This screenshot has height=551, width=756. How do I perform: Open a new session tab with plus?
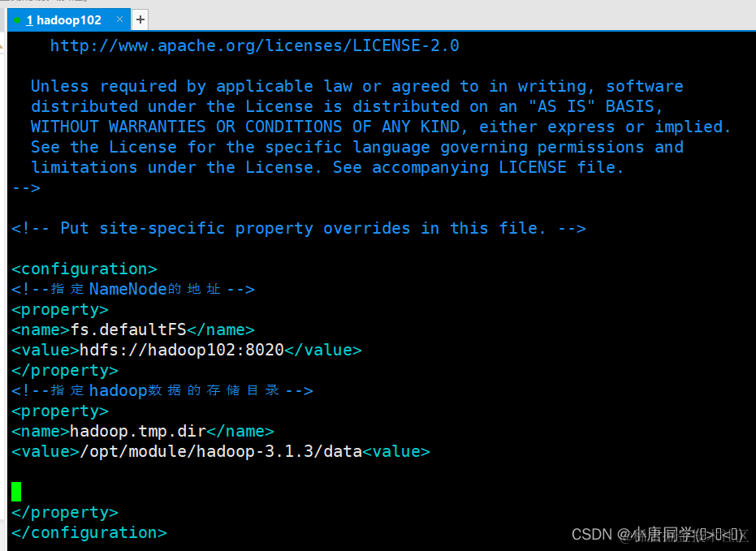tap(140, 19)
